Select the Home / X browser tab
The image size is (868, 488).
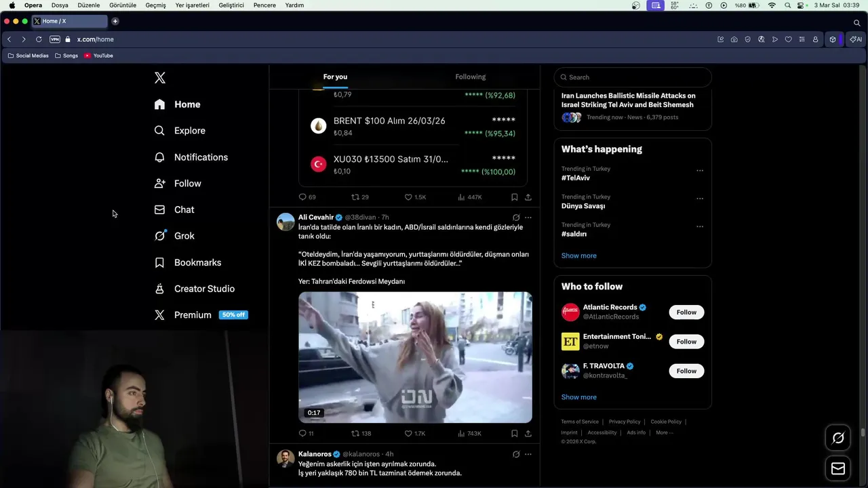coord(71,21)
